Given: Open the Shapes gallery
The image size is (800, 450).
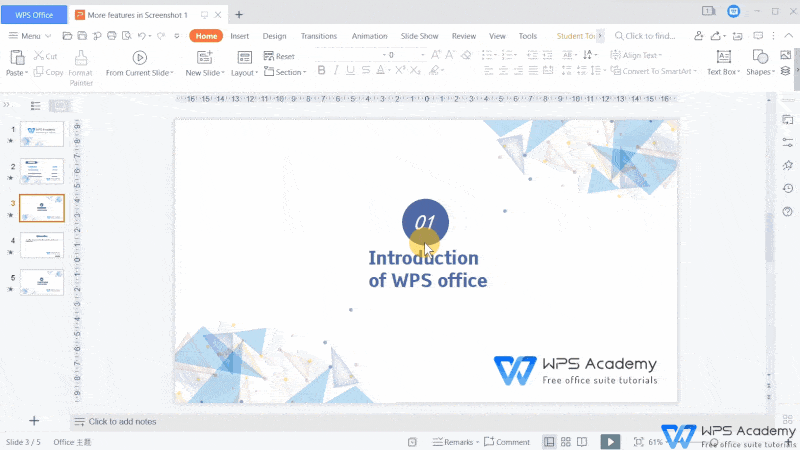Looking at the screenshot, I should [x=760, y=62].
